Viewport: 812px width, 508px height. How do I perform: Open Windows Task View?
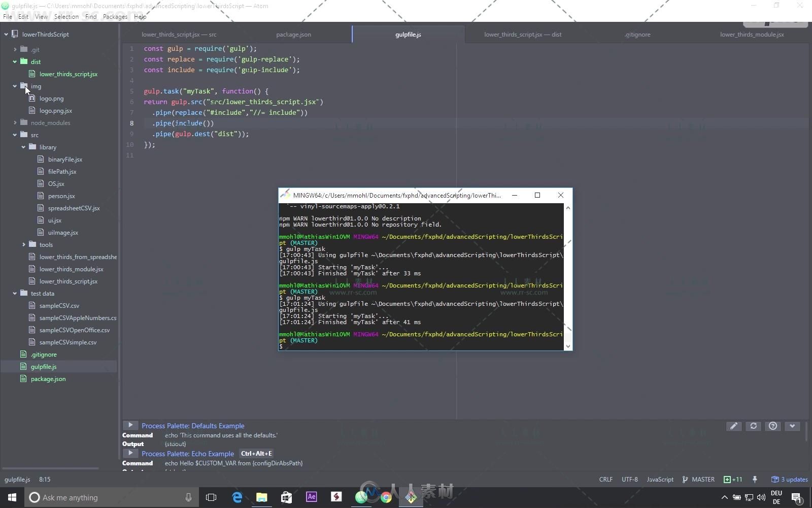point(211,497)
